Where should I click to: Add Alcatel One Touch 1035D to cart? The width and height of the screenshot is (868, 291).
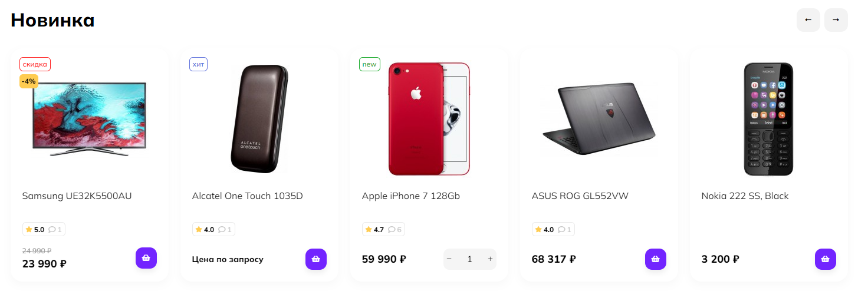(316, 259)
